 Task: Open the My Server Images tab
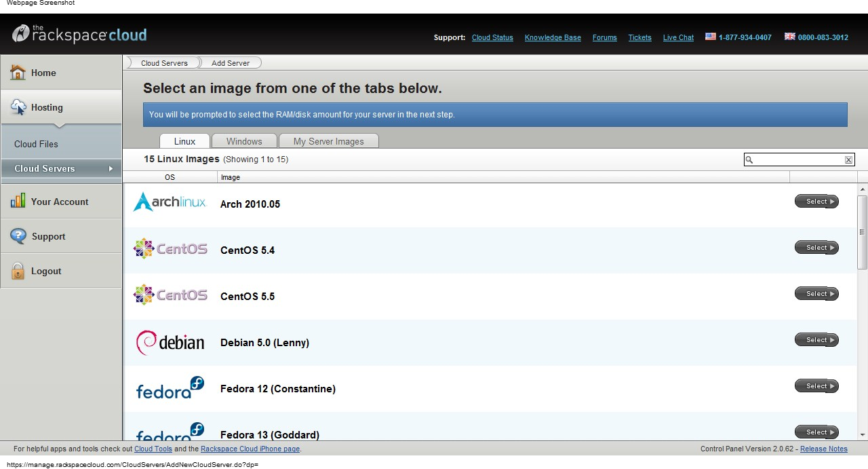(x=328, y=141)
